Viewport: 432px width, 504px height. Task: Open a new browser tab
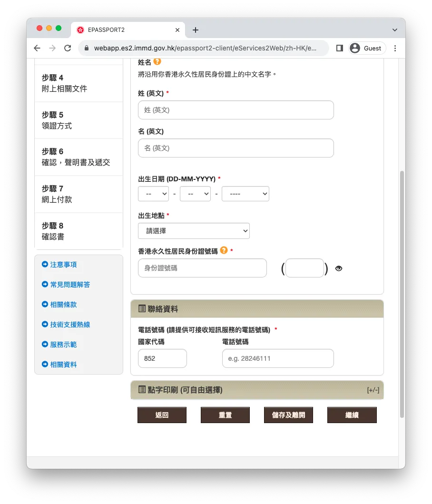click(196, 30)
